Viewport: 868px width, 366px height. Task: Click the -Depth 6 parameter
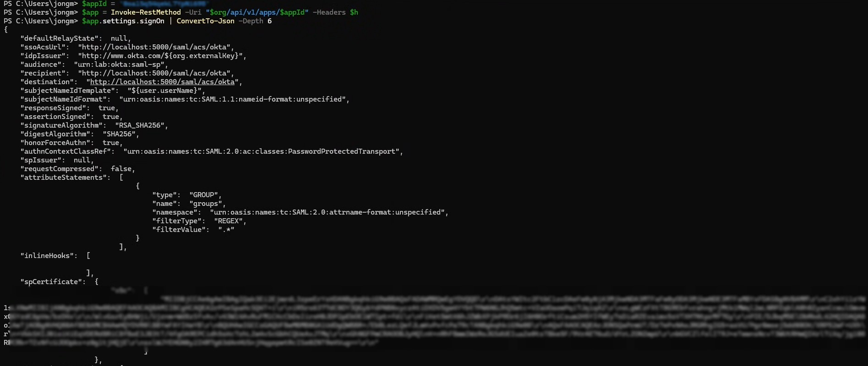tap(256, 21)
